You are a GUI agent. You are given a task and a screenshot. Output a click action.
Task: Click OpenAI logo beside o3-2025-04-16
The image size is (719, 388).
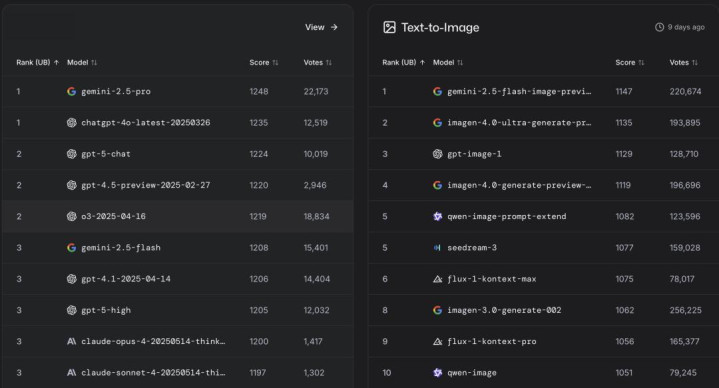72,216
